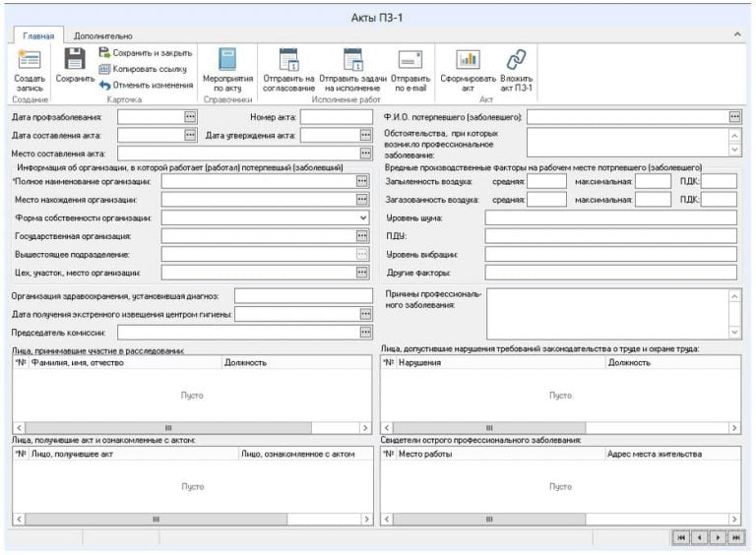Open the Дополнительно tab

102,35
